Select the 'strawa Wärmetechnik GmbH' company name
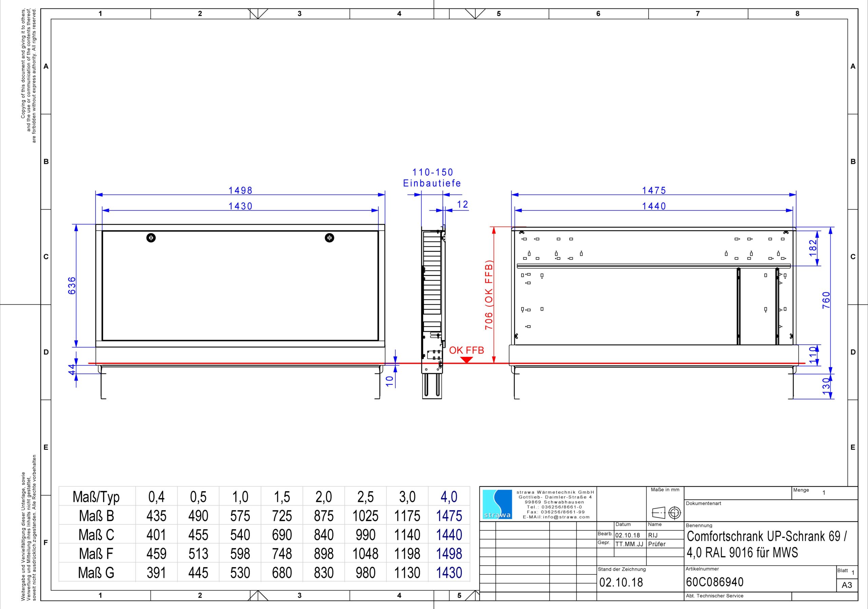 tap(555, 492)
